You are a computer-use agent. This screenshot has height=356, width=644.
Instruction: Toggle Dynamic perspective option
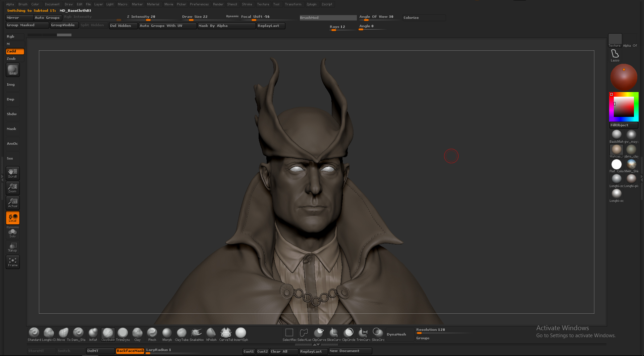point(232,16)
